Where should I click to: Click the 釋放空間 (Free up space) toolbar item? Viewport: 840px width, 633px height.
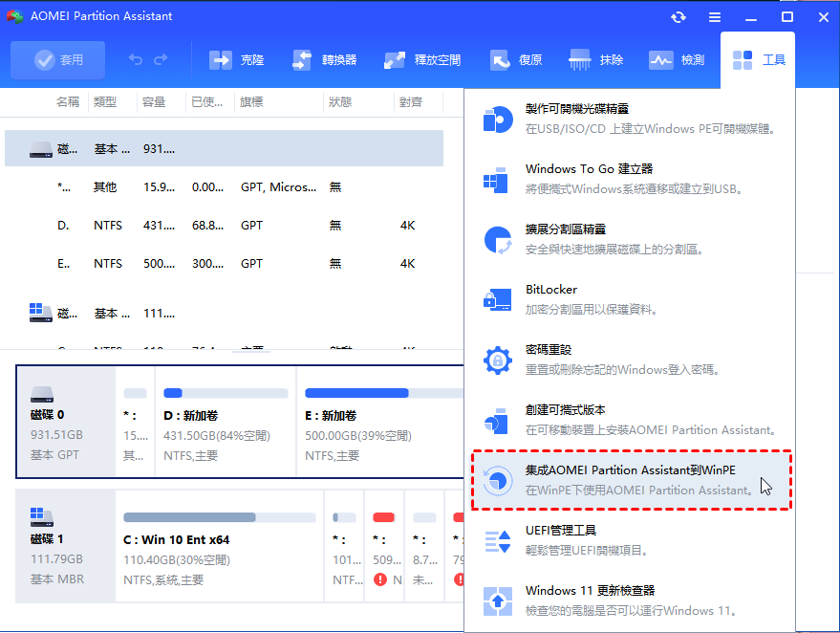[422, 60]
